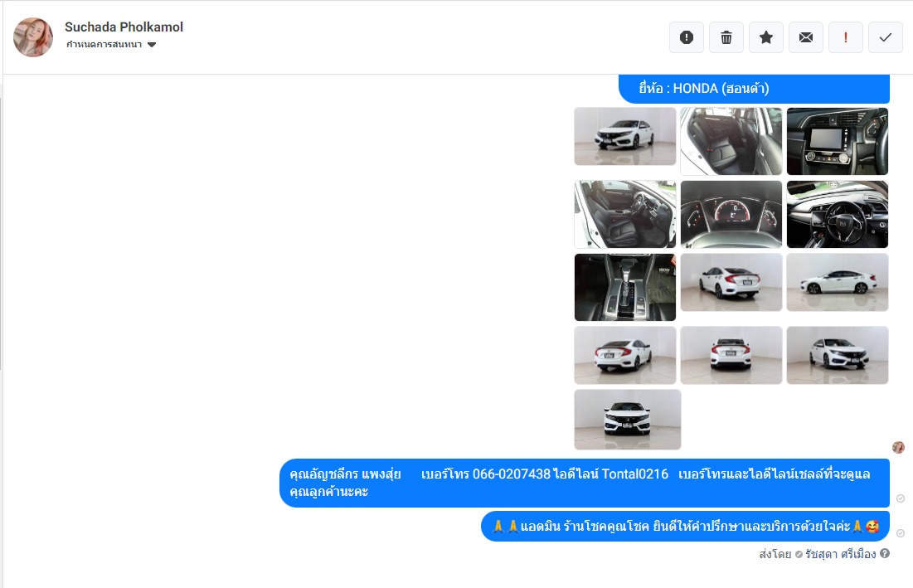This screenshot has height=588, width=913.
Task: Click the small seen avatar under the photos
Action: (898, 447)
